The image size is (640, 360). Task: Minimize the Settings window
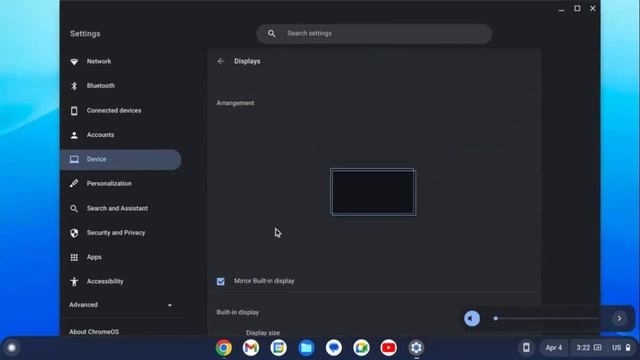coord(561,9)
